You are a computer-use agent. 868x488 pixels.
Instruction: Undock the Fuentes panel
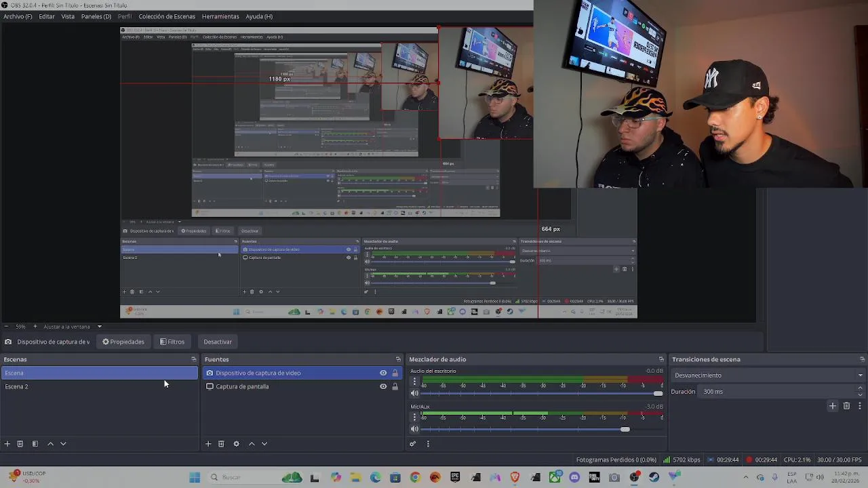tap(398, 359)
